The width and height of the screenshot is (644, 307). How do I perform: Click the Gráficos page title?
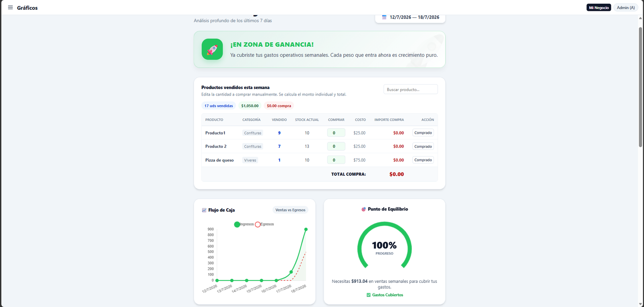click(27, 8)
